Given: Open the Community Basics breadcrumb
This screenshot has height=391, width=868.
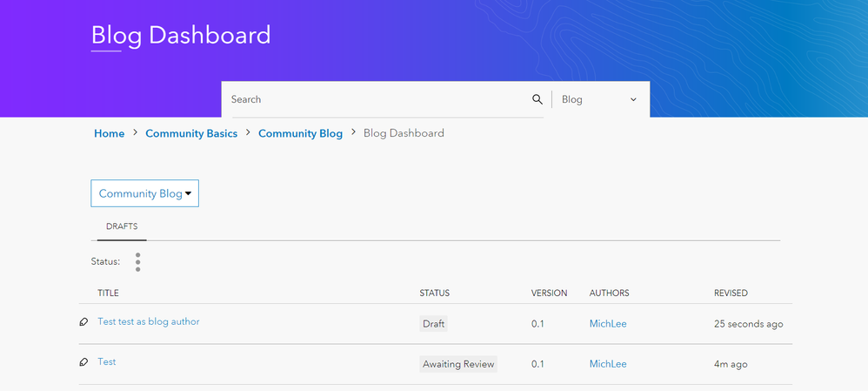Looking at the screenshot, I should [191, 133].
